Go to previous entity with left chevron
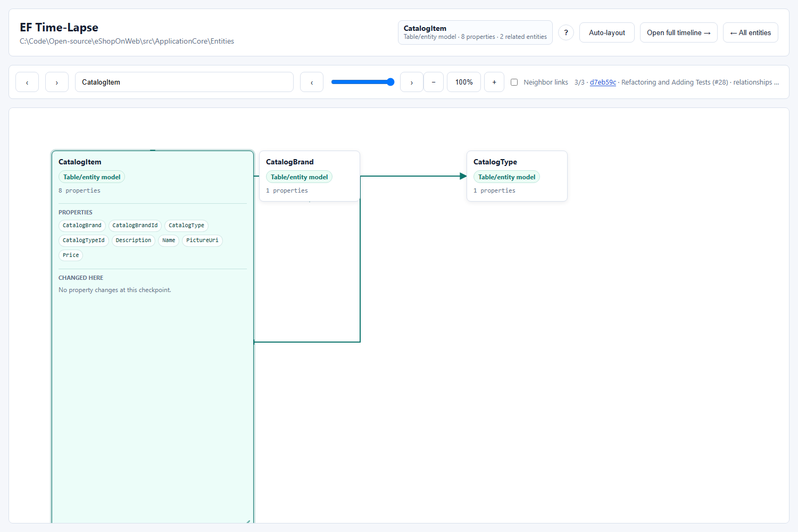This screenshot has height=532, width=798. point(27,82)
